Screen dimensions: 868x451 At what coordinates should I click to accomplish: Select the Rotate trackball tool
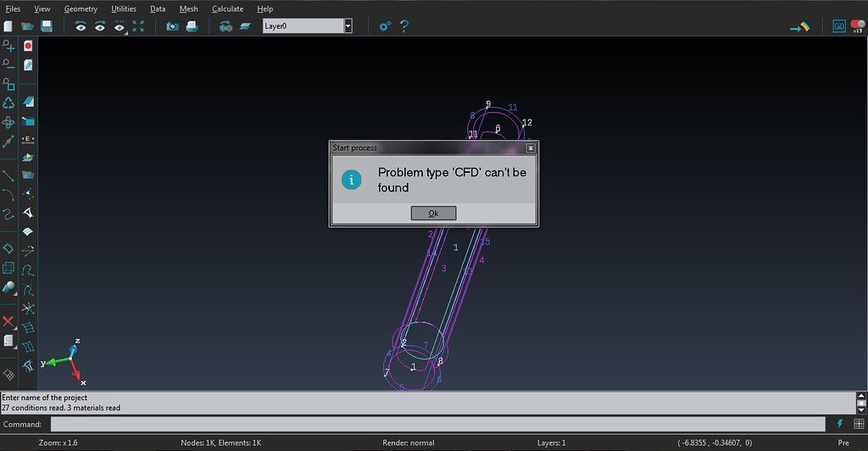8,103
